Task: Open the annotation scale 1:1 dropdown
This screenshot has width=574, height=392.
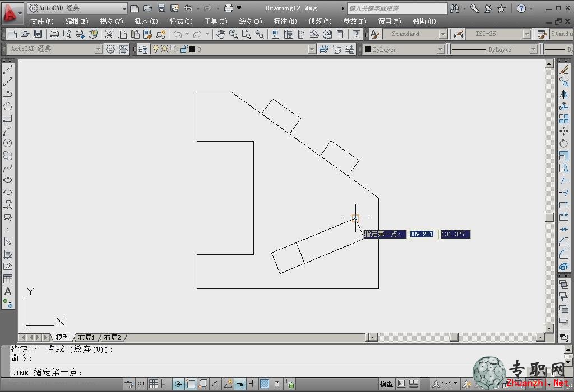Action: point(446,384)
